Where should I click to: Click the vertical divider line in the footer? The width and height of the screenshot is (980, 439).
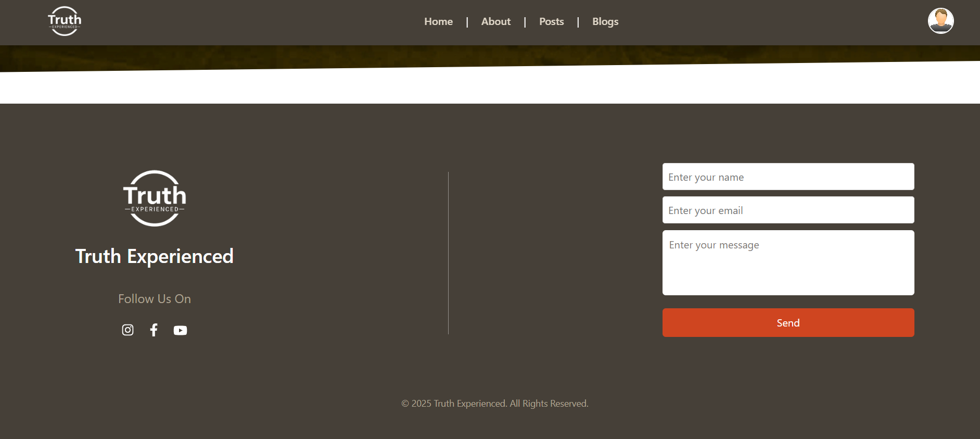coord(448,253)
